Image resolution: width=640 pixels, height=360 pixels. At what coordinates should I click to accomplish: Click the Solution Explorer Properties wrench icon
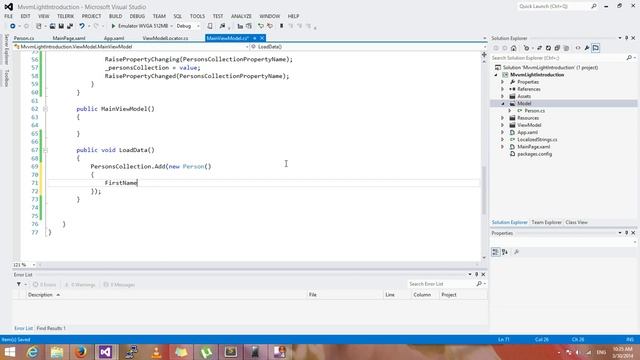587,48
